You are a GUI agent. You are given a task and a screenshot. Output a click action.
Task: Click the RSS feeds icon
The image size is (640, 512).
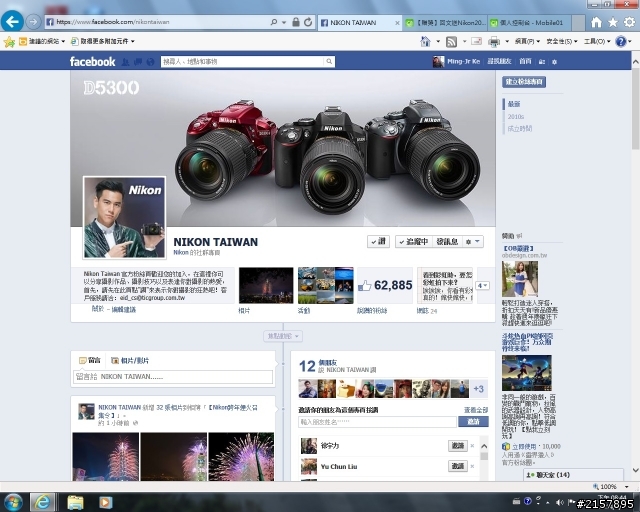[x=451, y=41]
